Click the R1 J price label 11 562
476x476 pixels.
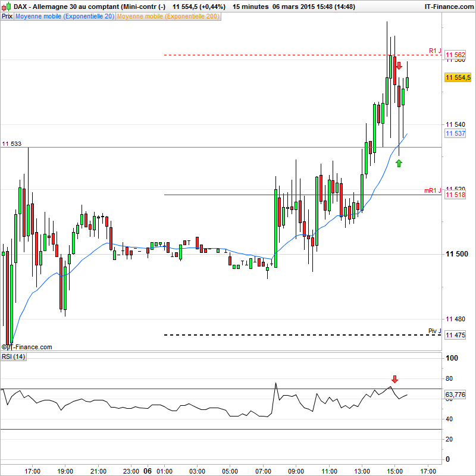tap(455, 55)
